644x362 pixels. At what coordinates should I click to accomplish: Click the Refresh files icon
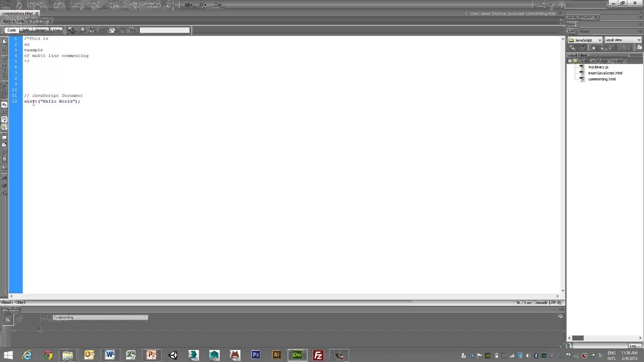coord(583,47)
